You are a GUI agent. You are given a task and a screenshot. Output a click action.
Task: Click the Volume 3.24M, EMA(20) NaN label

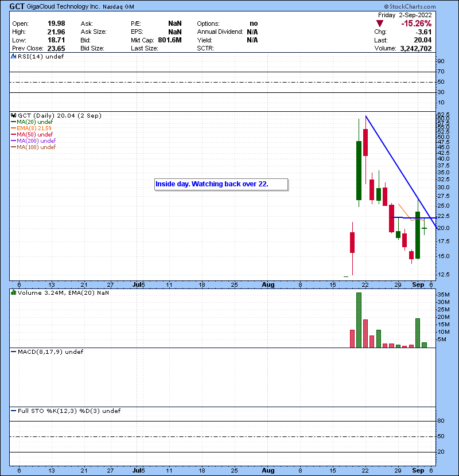point(63,292)
